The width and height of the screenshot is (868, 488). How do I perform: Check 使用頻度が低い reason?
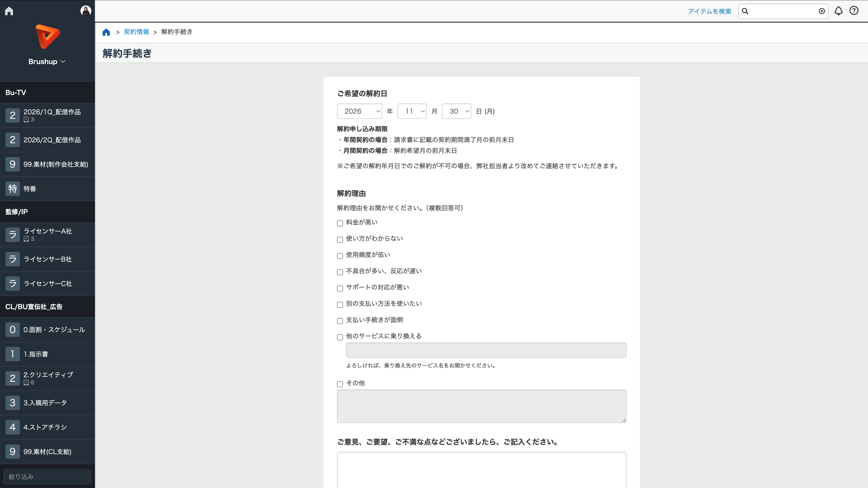340,256
